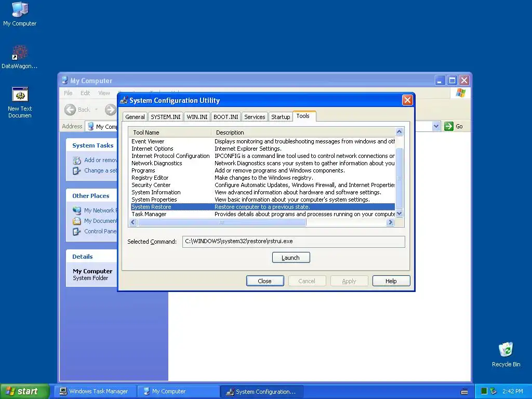Click the green monitor tray icon

pyautogui.click(x=484, y=391)
